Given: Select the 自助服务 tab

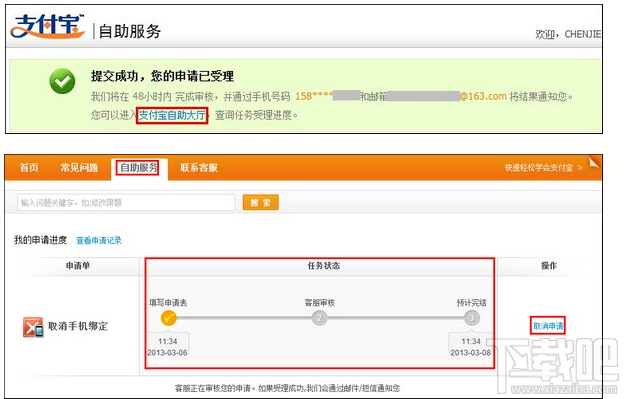Looking at the screenshot, I should (x=139, y=168).
